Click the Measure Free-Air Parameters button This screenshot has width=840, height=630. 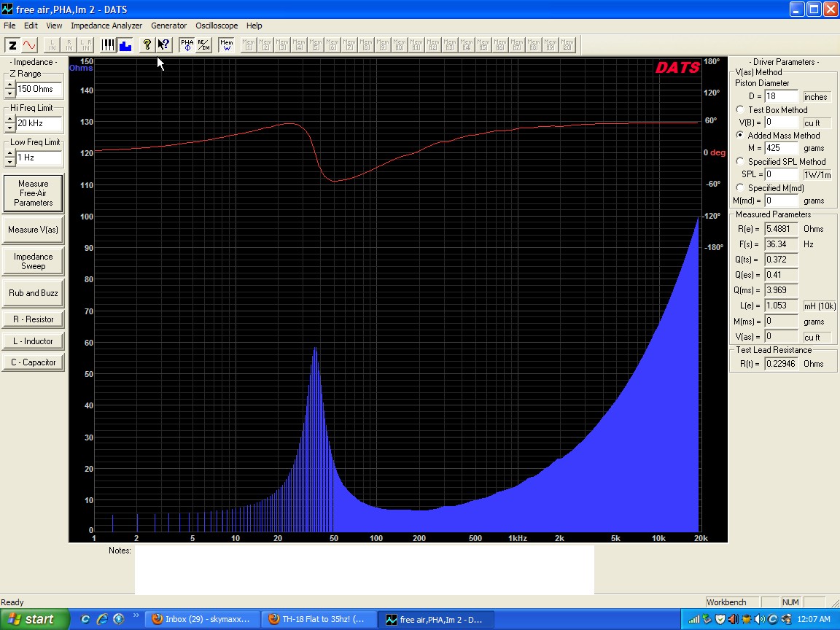(34, 193)
